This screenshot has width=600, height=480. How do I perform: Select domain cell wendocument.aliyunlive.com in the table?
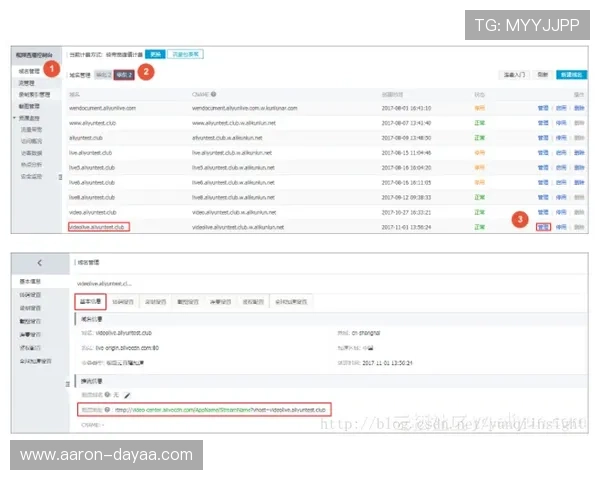pyautogui.click(x=102, y=108)
